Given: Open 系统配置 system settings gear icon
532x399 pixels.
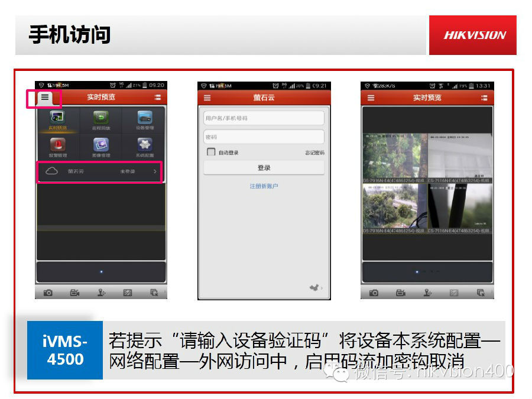Looking at the screenshot, I should [x=145, y=147].
